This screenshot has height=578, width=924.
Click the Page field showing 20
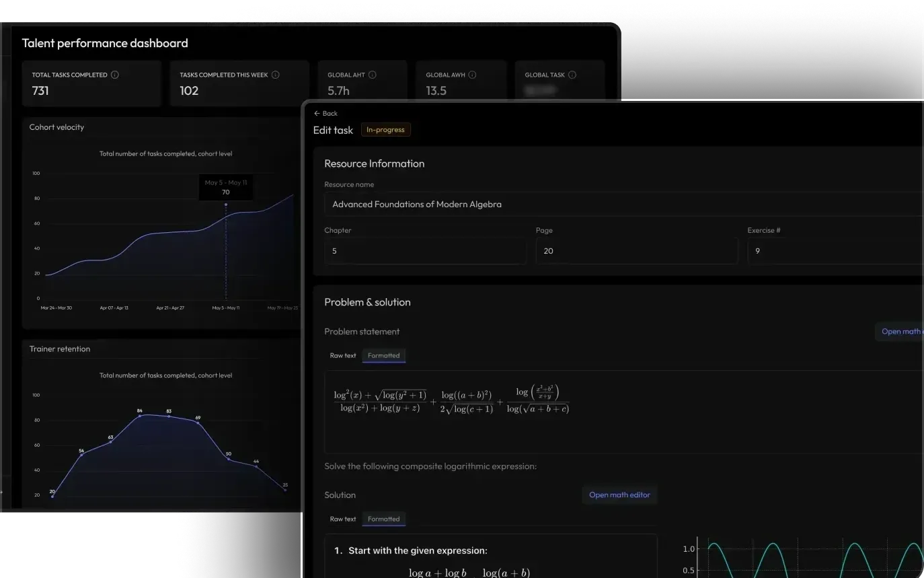tap(637, 251)
